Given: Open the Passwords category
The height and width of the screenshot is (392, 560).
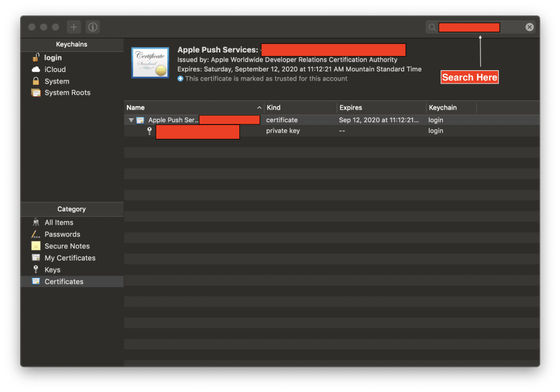Looking at the screenshot, I should click(62, 234).
